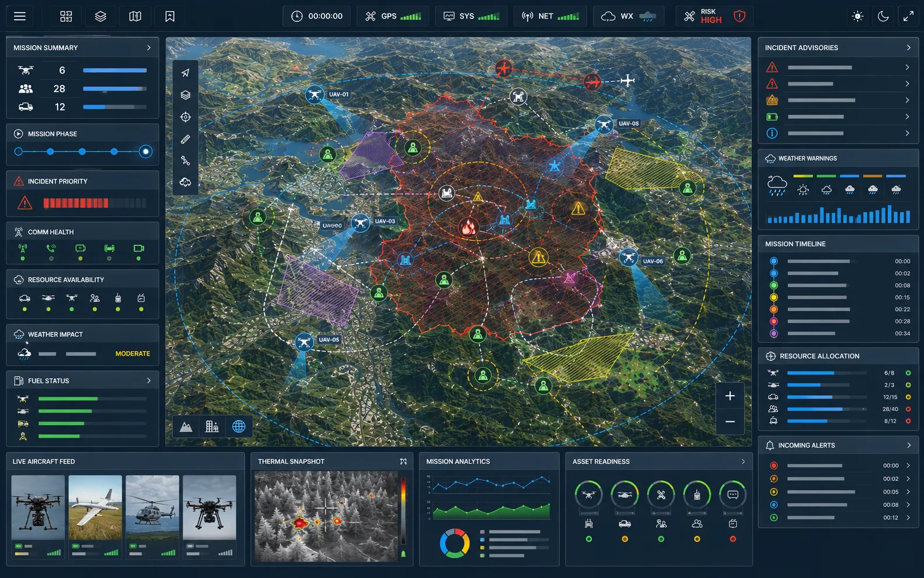Click the layers icon in top bar
This screenshot has width=924, height=578.
click(101, 16)
